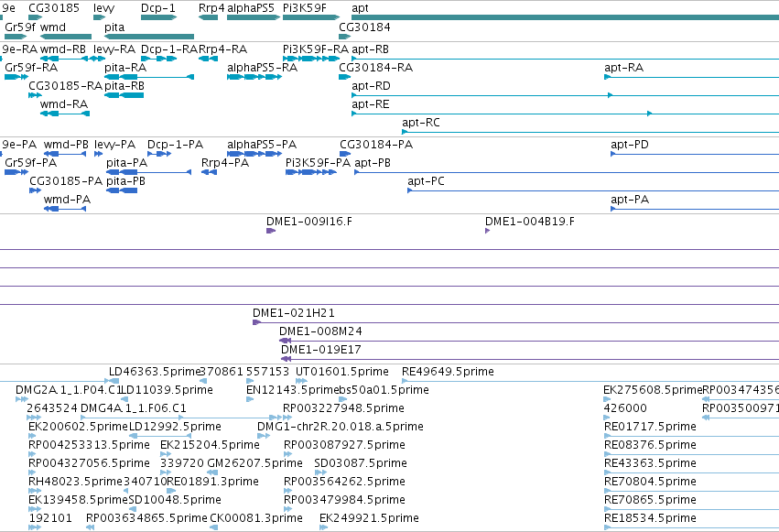The image size is (779, 532).
Task: Select transcript wmd-RB
Action: pos(62,49)
